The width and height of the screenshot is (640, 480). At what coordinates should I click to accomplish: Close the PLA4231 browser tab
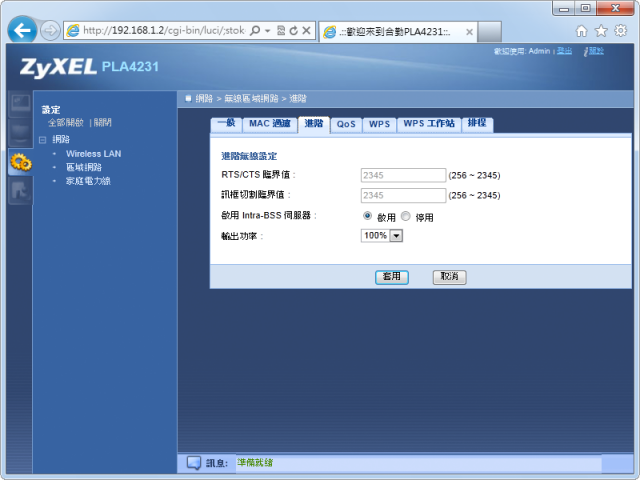click(x=469, y=32)
